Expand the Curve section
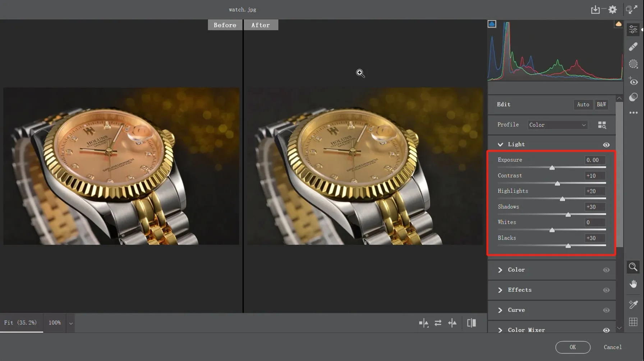644x361 pixels. pyautogui.click(x=500, y=310)
